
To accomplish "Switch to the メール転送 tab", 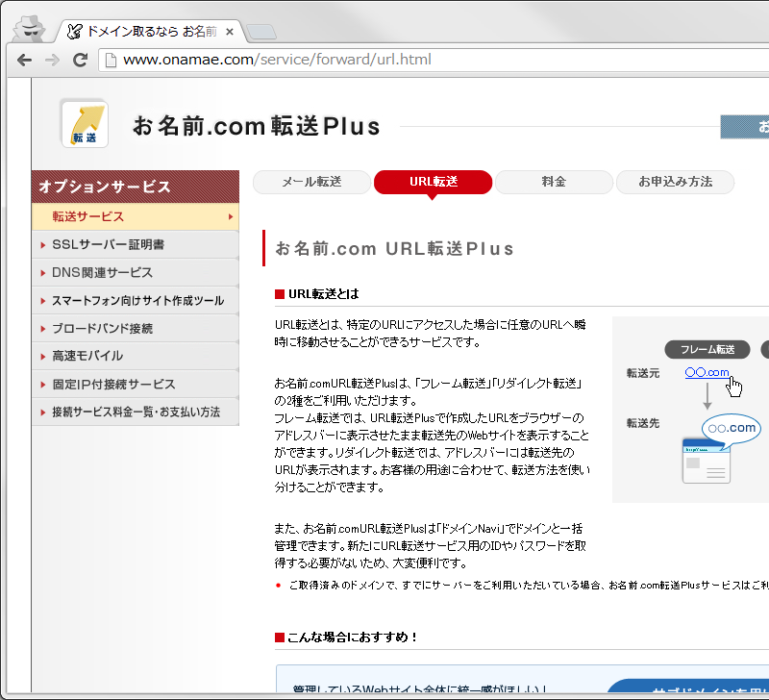I will coord(311,182).
